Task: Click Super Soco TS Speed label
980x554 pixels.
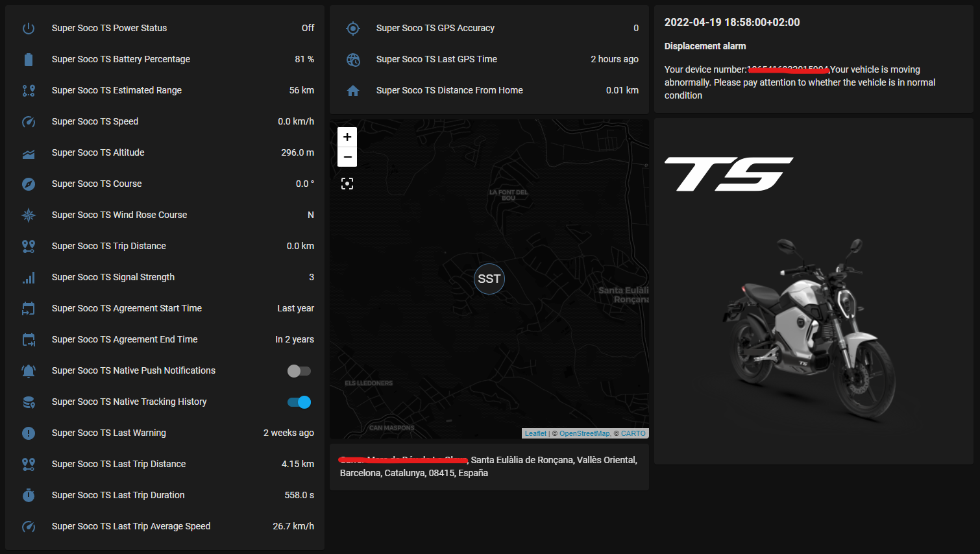Action: tap(95, 121)
